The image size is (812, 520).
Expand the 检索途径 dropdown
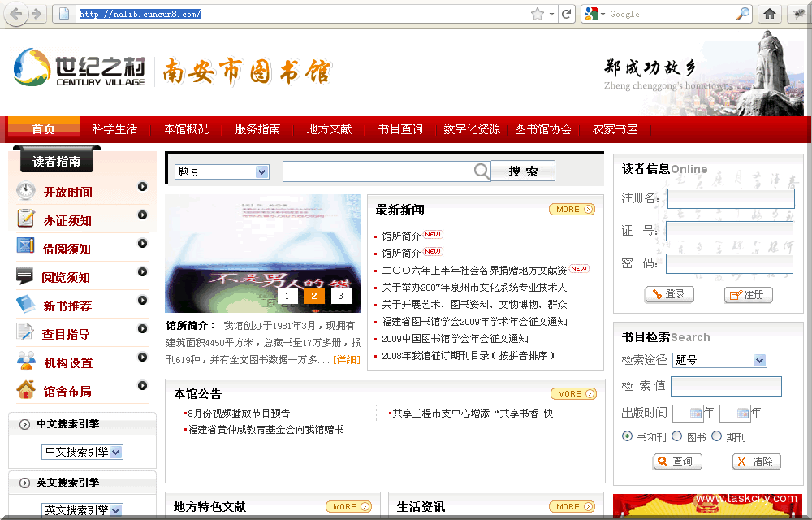point(719,360)
